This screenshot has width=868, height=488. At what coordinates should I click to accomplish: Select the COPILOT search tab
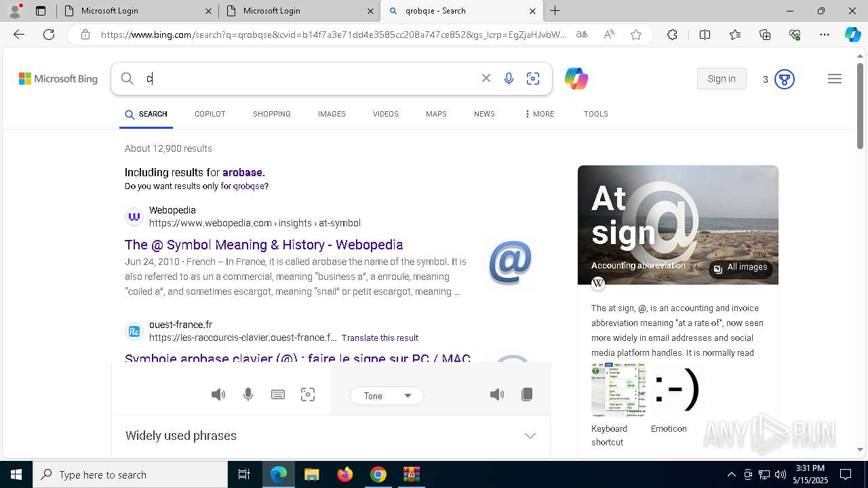210,114
